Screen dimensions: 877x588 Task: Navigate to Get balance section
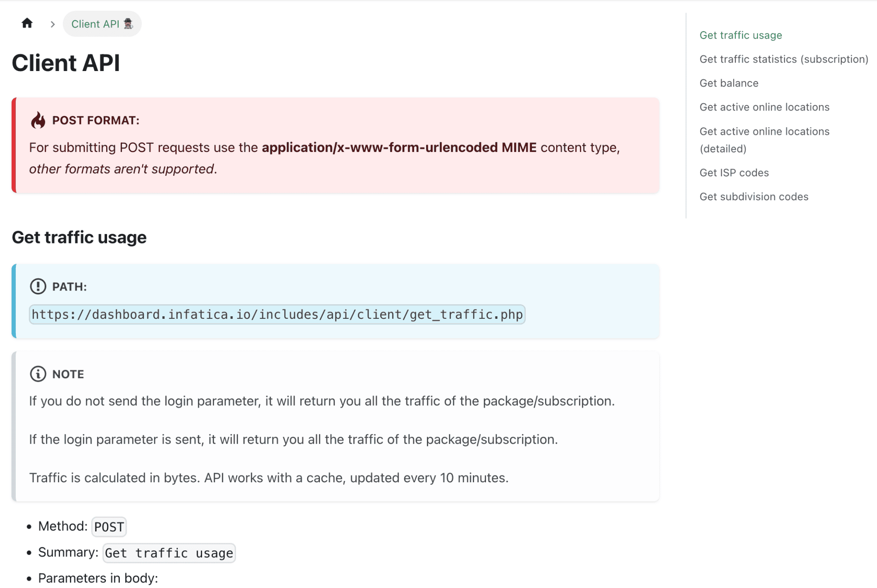pyautogui.click(x=729, y=83)
